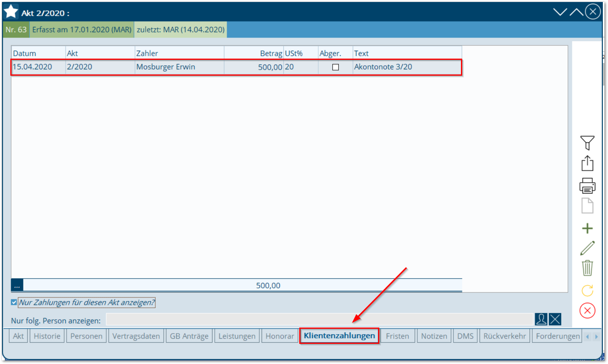Select GB Anträge tab
The image size is (608, 364).
[x=189, y=336]
